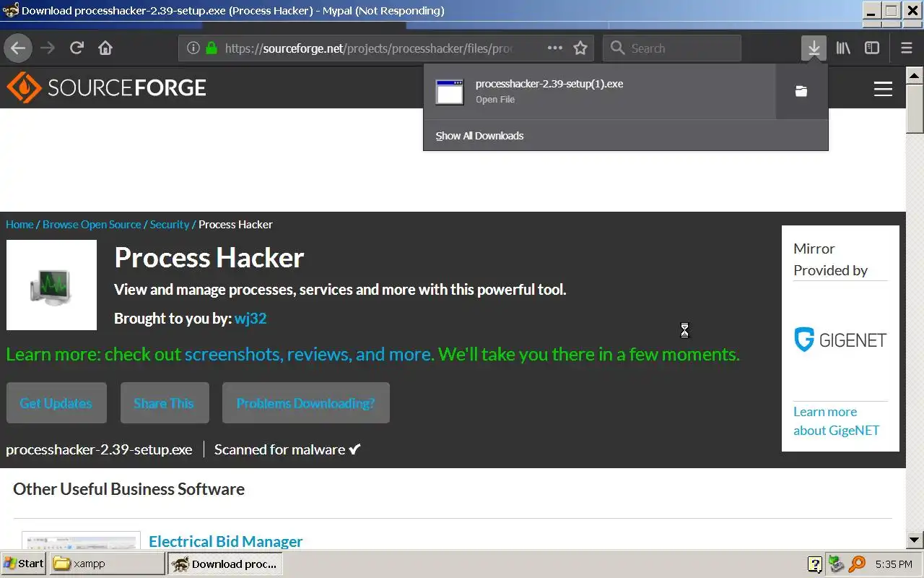Open the help tray icon
924x578 pixels.
coord(815,564)
